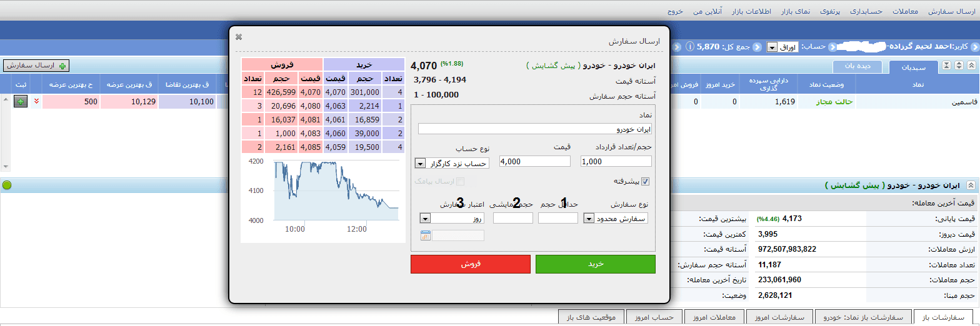
Task: Close the ارسال سفارش order dialog
Action: click(239, 37)
